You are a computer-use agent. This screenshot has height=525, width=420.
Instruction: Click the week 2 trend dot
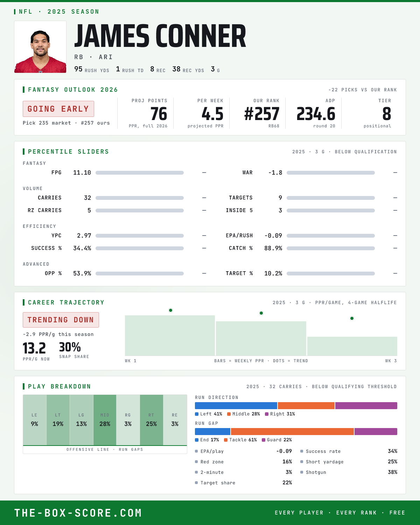pos(261,313)
